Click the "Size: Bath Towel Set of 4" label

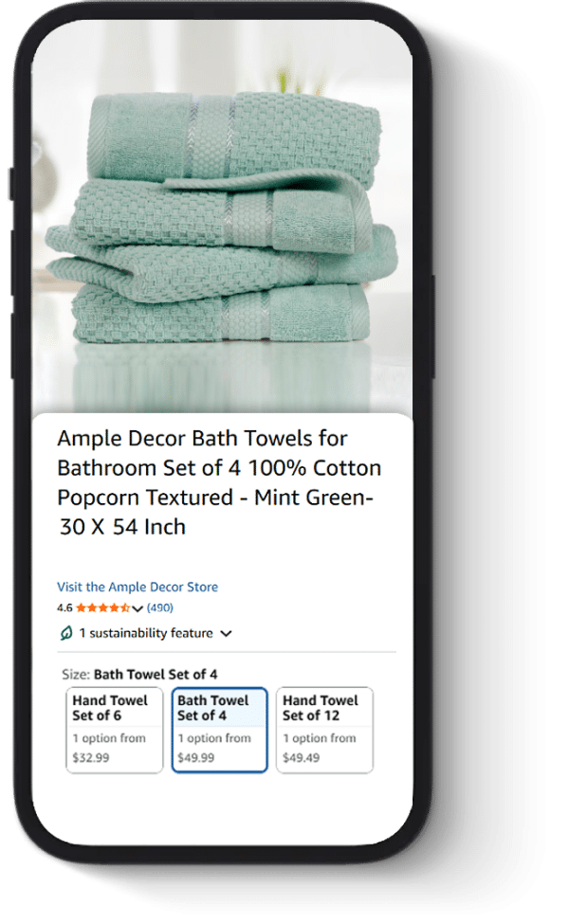click(x=139, y=674)
